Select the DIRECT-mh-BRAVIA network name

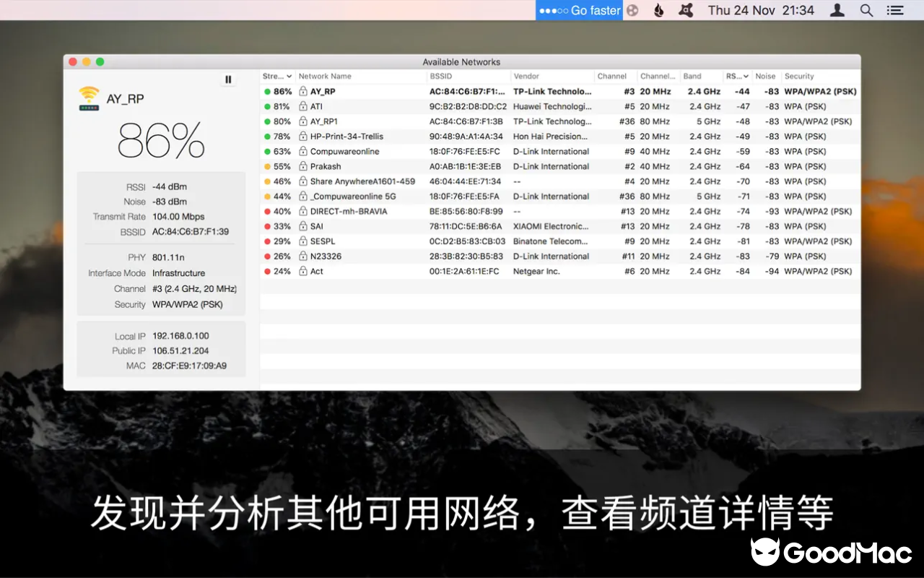[x=349, y=212]
